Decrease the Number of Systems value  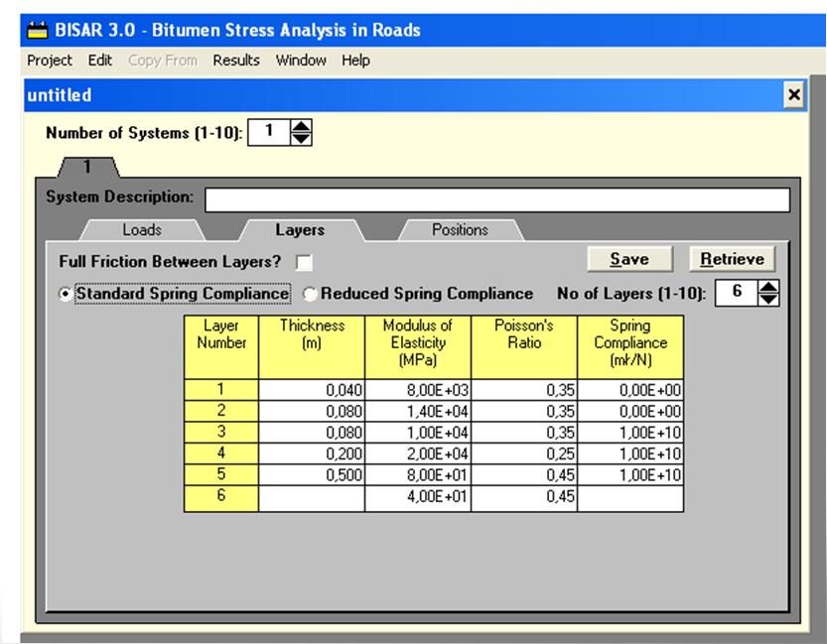(x=301, y=139)
